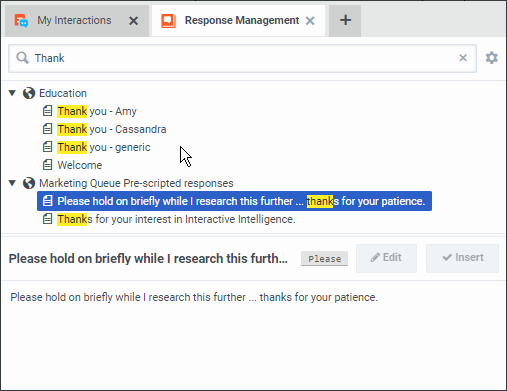
Task: Collapse Marketing Queue Pre-scripted responses
Action: pos(12,183)
